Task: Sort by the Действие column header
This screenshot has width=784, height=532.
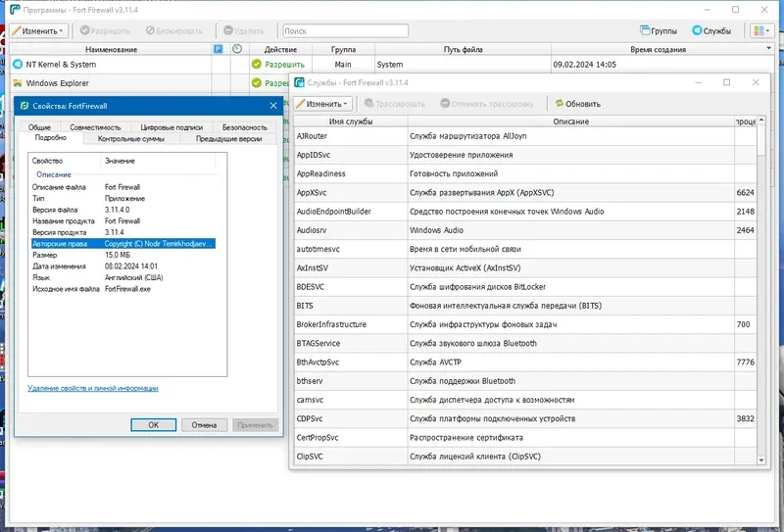Action: click(x=280, y=50)
